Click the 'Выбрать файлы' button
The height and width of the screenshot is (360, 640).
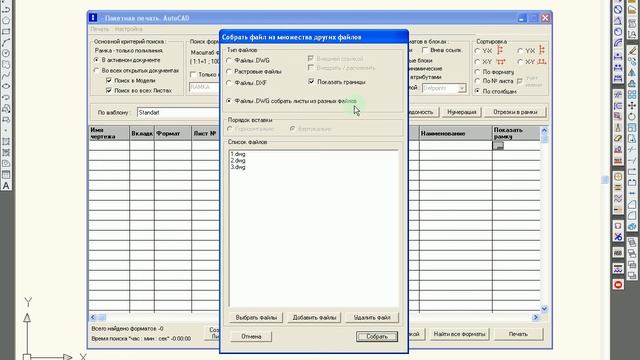pos(256,317)
